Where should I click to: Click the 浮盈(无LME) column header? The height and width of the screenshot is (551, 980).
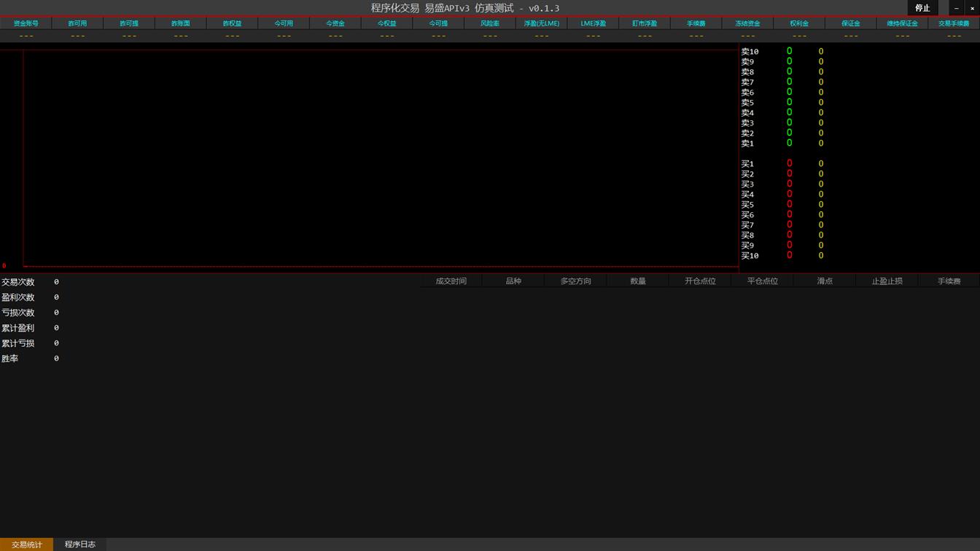542,23
